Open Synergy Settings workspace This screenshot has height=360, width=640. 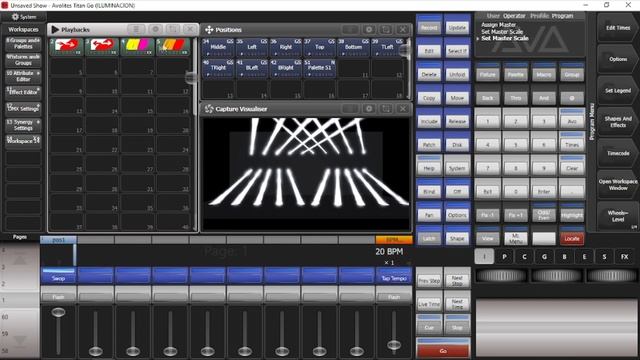click(x=23, y=125)
